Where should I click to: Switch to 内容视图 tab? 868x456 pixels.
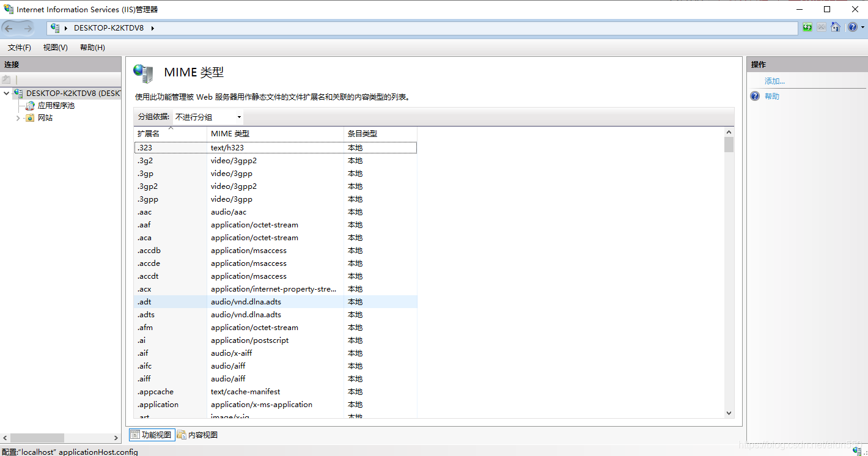[197, 435]
